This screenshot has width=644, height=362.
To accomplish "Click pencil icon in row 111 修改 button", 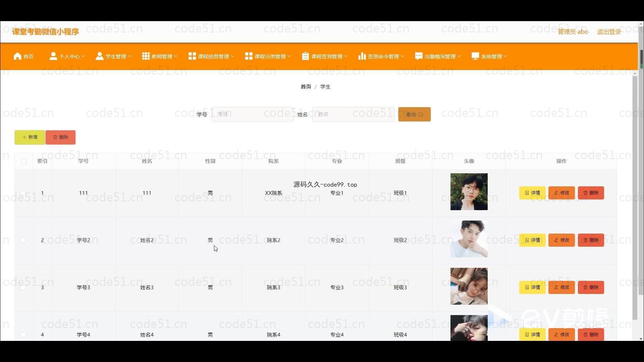I will (556, 193).
